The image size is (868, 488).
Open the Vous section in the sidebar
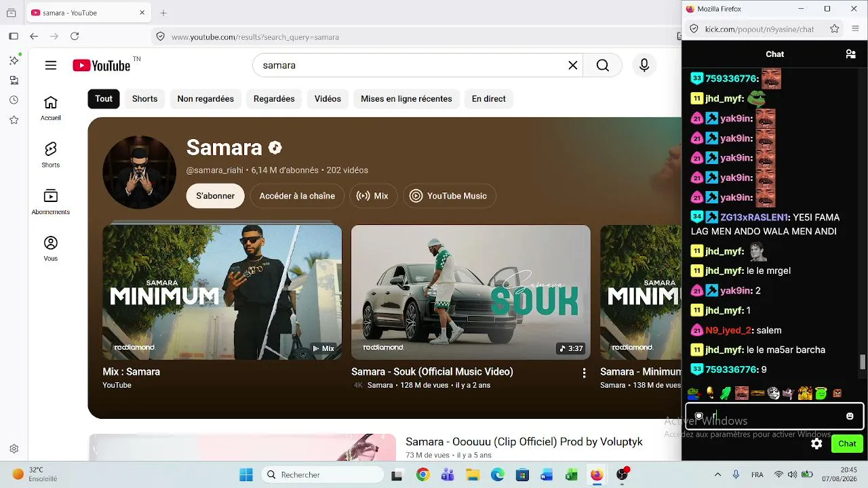click(51, 249)
